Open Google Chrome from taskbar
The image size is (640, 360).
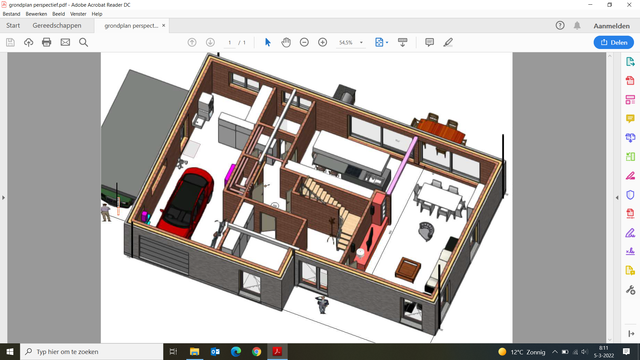point(256,351)
